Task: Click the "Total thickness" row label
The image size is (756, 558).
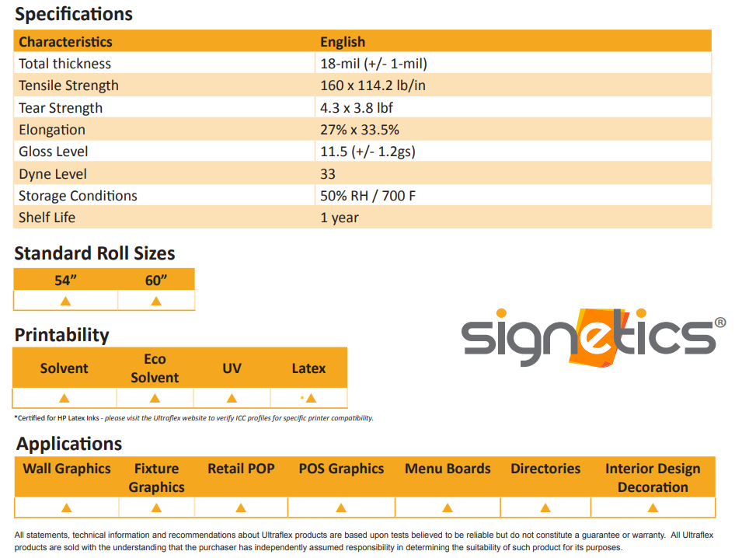Action: [x=65, y=64]
